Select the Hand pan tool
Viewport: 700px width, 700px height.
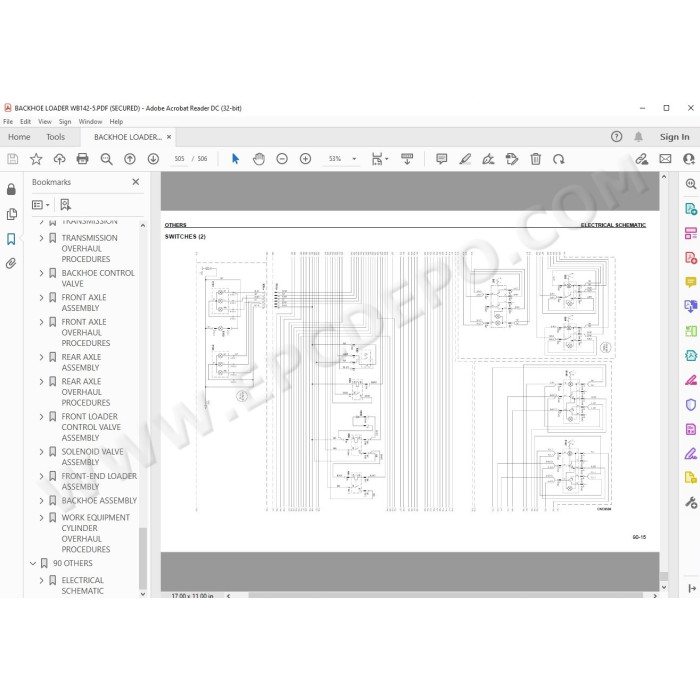[x=259, y=159]
